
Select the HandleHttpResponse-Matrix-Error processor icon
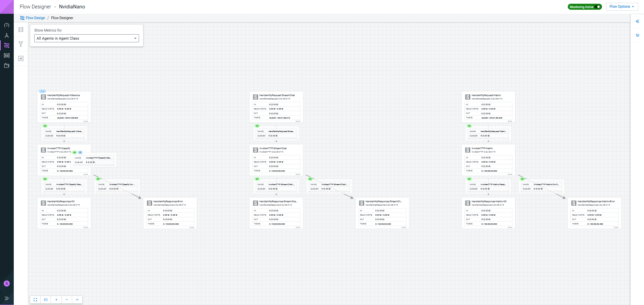tap(574, 203)
